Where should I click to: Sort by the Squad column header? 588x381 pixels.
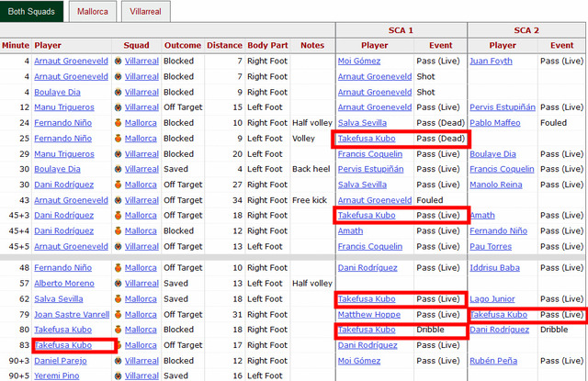137,45
